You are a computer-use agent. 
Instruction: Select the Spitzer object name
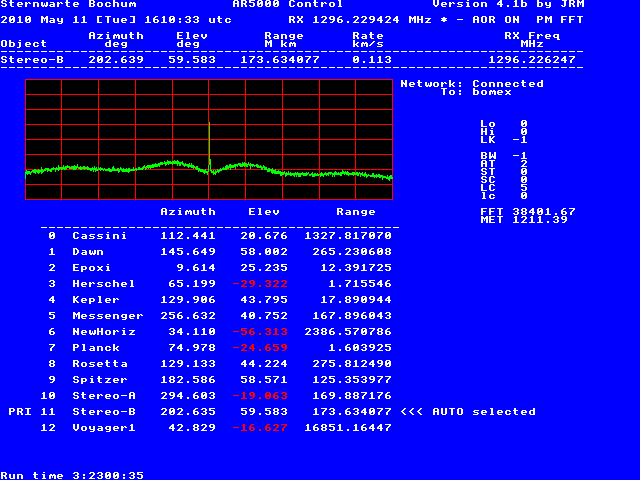point(100,380)
